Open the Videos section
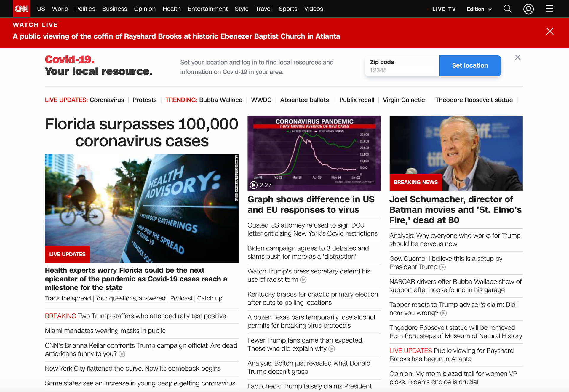The width and height of the screenshot is (569, 392). 314,9
